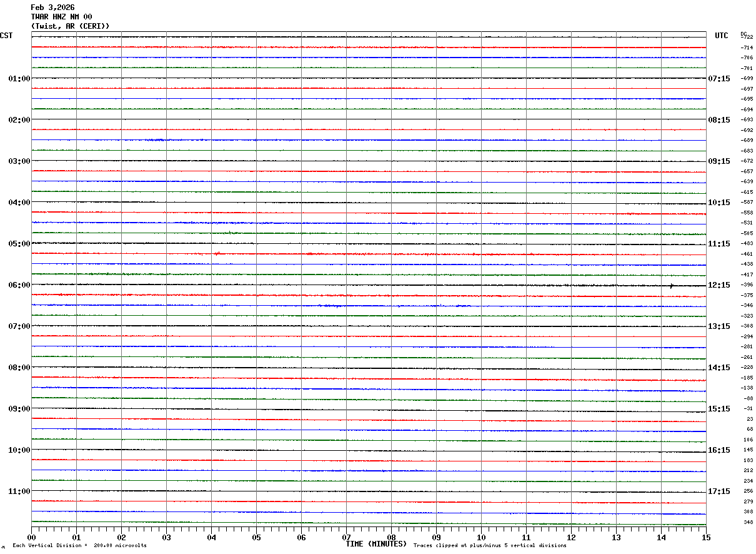
Task: Select the 02:00 CST row label
Action: [x=19, y=120]
